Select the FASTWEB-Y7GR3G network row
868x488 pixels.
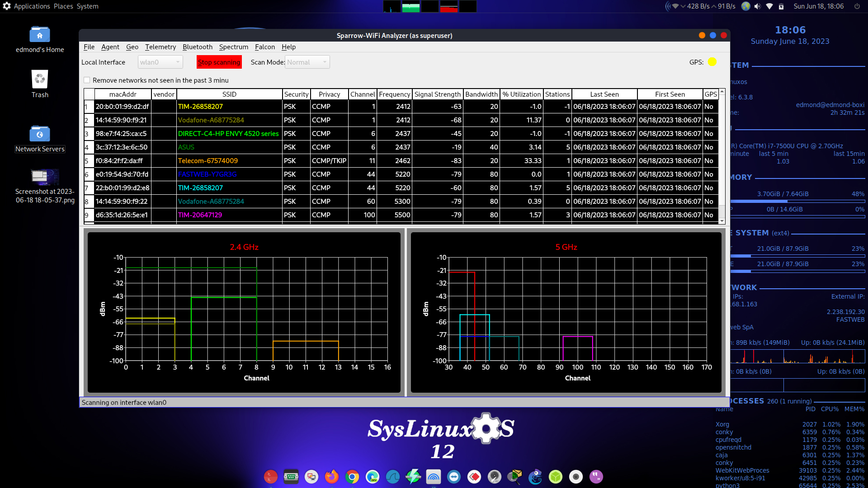click(401, 174)
